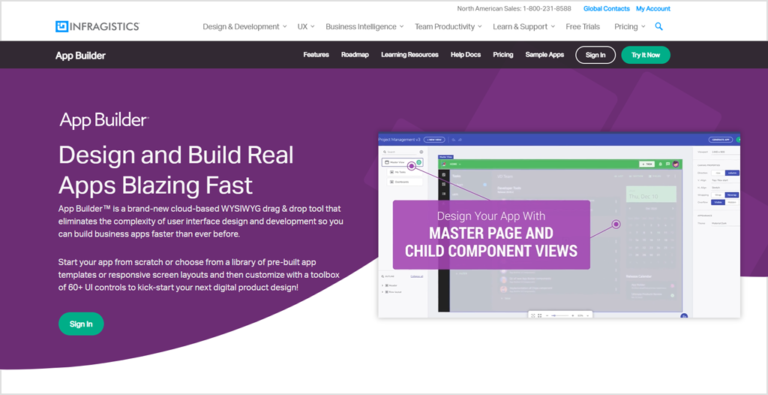
Task: Expand the Learn & Support menu
Action: (x=524, y=26)
